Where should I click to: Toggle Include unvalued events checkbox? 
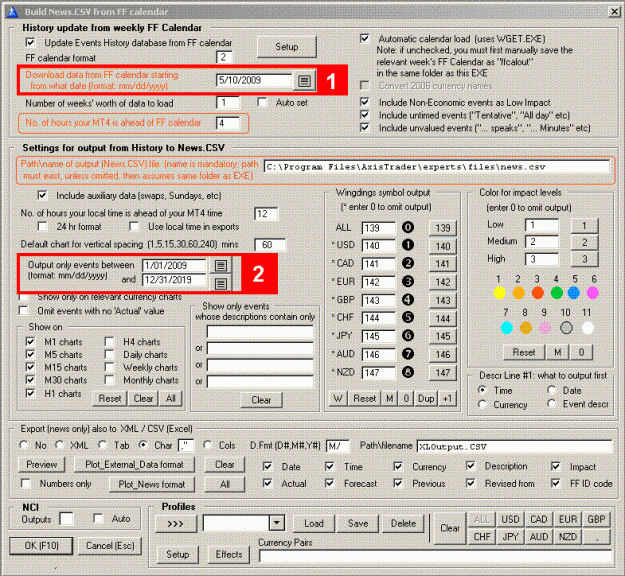pyautogui.click(x=364, y=128)
